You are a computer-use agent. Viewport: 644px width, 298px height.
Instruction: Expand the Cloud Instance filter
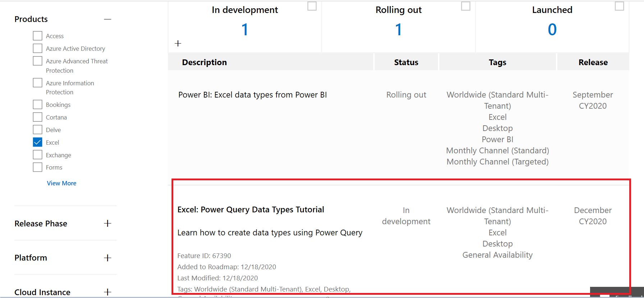click(x=108, y=292)
